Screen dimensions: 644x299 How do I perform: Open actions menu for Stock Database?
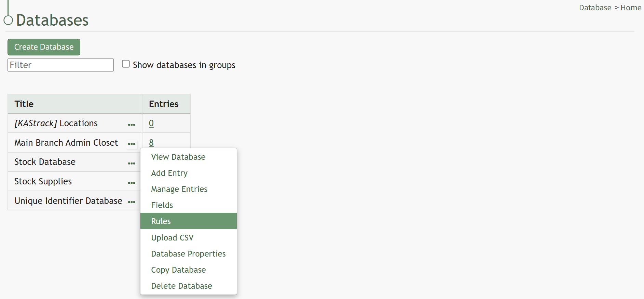(132, 163)
